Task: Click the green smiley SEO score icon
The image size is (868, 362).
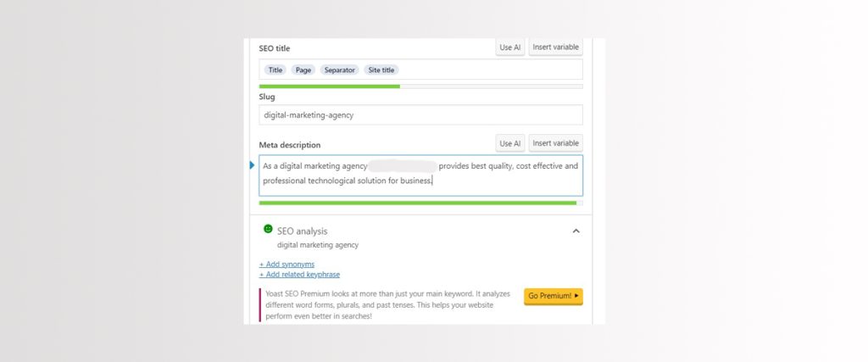Action: pyautogui.click(x=268, y=230)
